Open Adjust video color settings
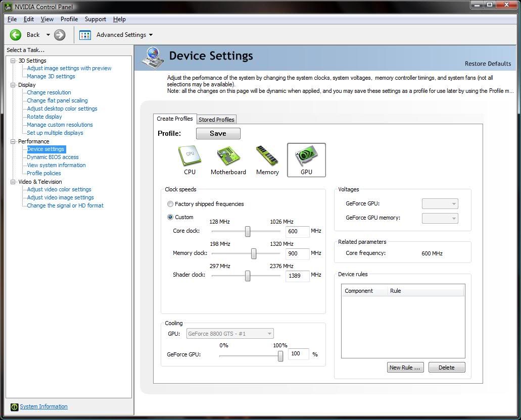521x420 pixels. tap(59, 190)
